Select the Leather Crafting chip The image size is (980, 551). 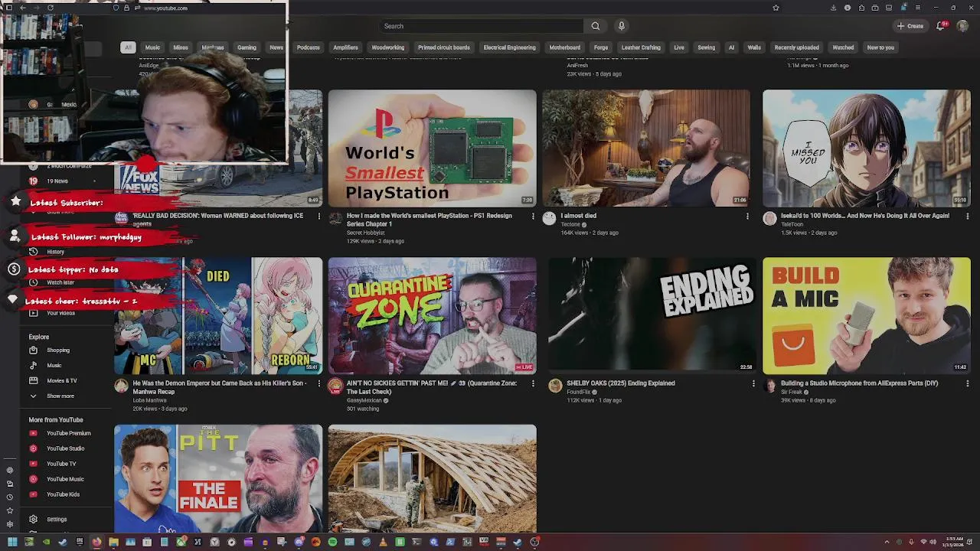point(641,47)
